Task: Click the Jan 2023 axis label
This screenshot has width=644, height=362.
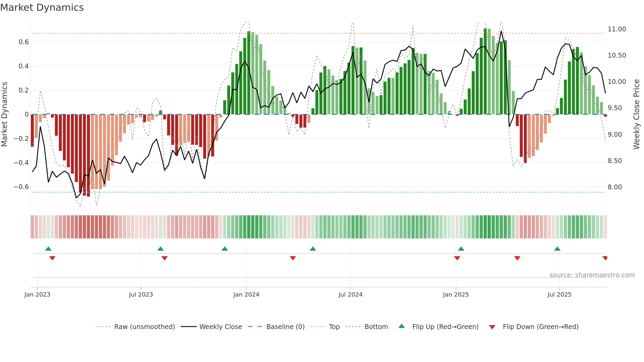Action: [x=37, y=294]
